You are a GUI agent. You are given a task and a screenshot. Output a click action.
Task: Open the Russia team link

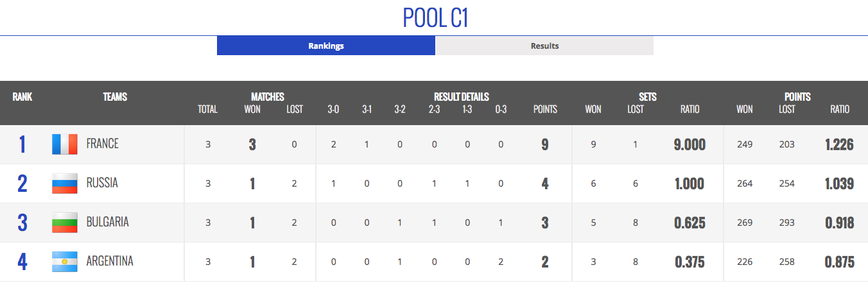[102, 183]
